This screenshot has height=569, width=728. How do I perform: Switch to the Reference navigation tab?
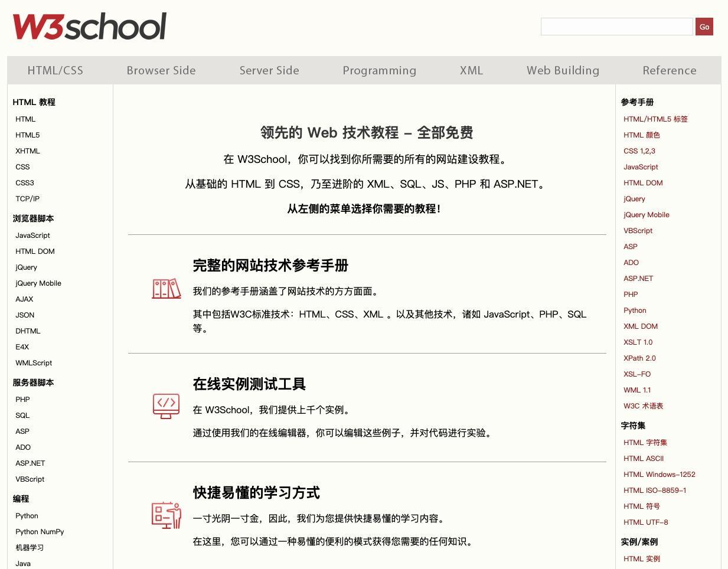click(669, 70)
